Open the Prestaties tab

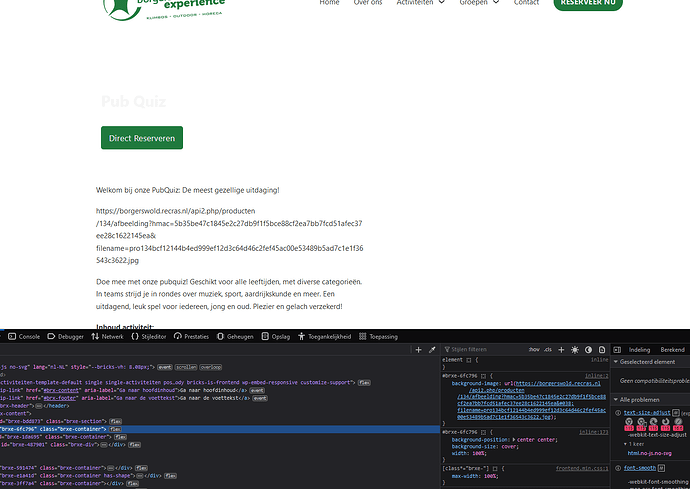coord(191,337)
